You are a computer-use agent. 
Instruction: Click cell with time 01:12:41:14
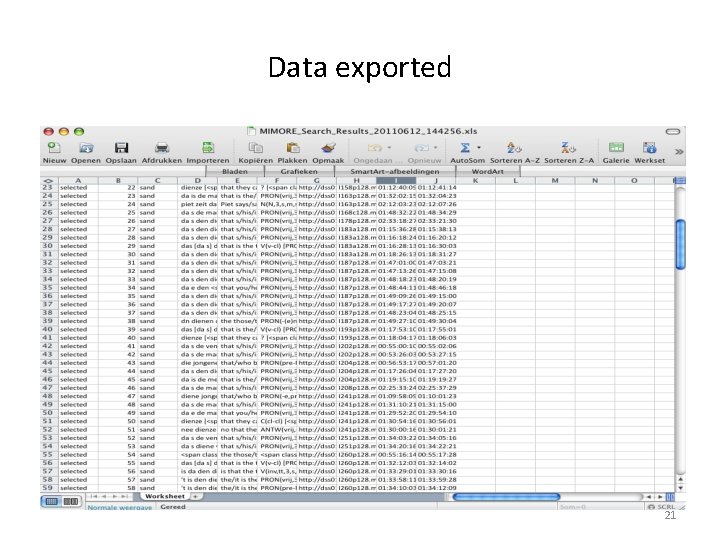[x=437, y=187]
